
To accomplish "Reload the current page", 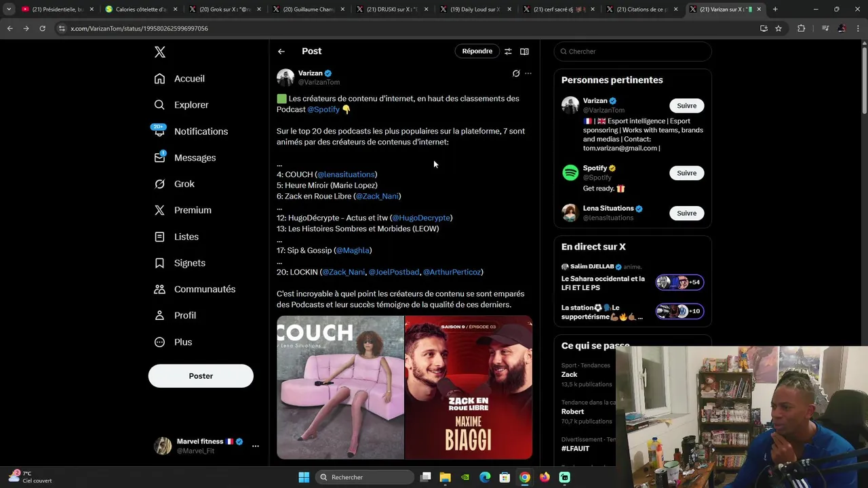I will coord(42,28).
